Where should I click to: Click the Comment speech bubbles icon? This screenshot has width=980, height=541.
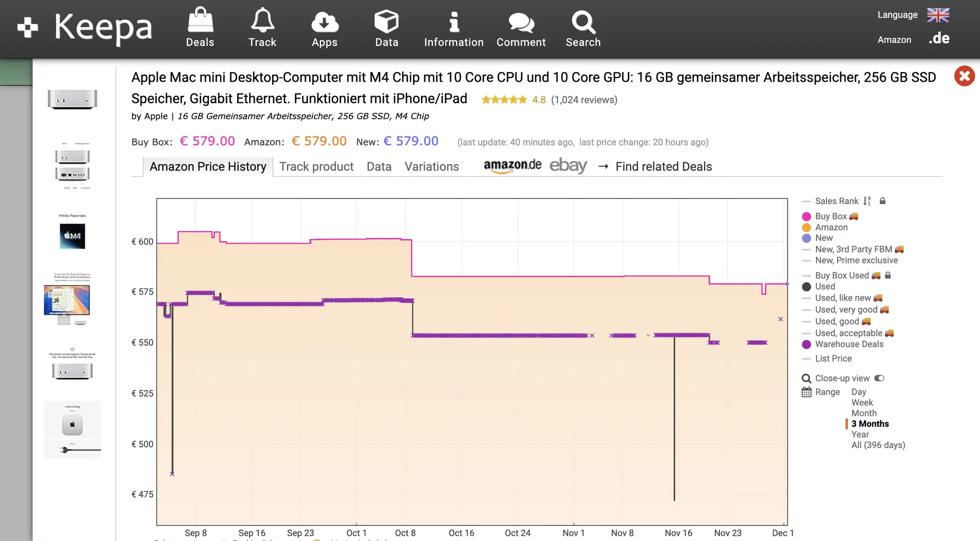coord(521,21)
